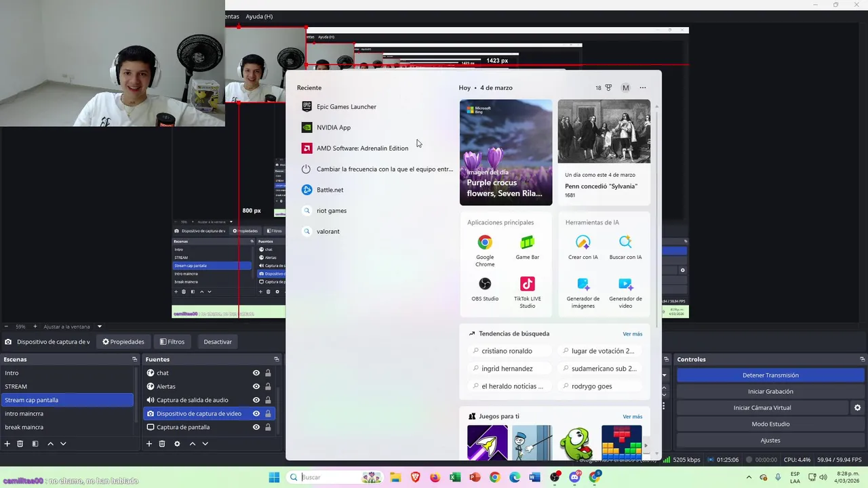Select the STREAM scene
The height and width of the screenshot is (488, 868).
pyautogui.click(x=68, y=386)
